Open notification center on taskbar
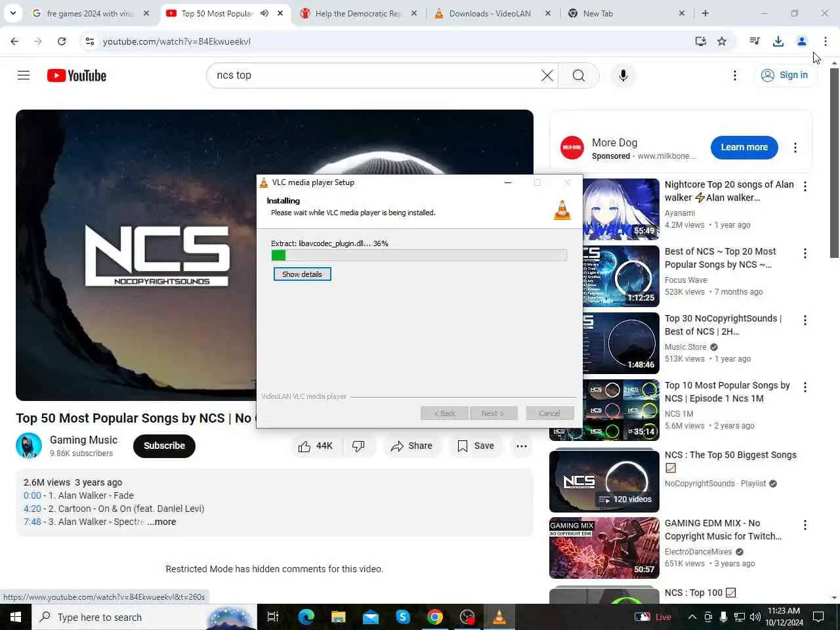 818,617
